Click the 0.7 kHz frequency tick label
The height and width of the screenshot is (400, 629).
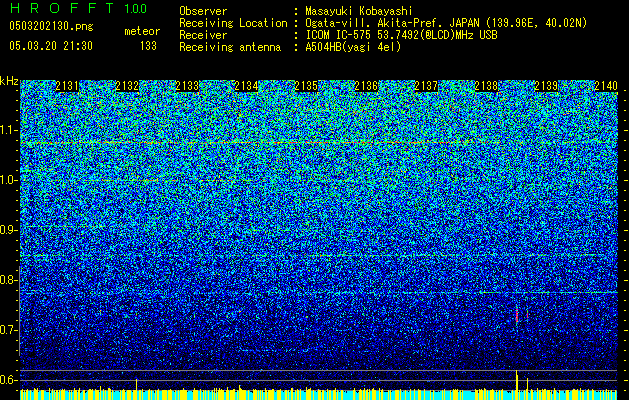(x=8, y=330)
